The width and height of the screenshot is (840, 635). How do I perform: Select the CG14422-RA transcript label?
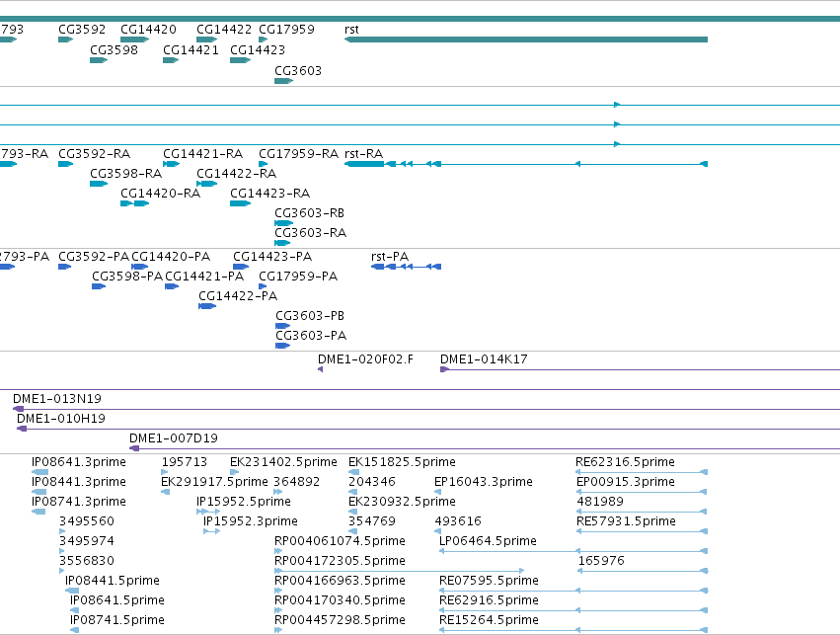236,174
